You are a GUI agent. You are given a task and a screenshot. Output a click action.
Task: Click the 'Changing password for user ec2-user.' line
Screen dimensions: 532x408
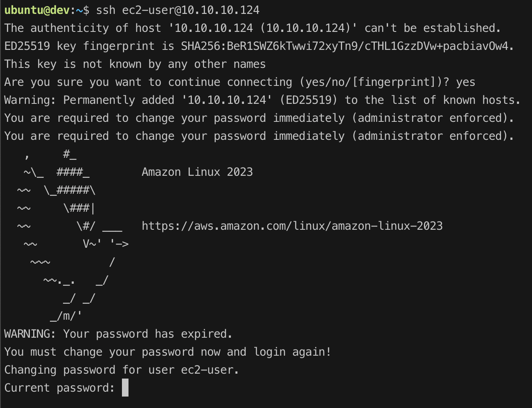[x=122, y=370]
